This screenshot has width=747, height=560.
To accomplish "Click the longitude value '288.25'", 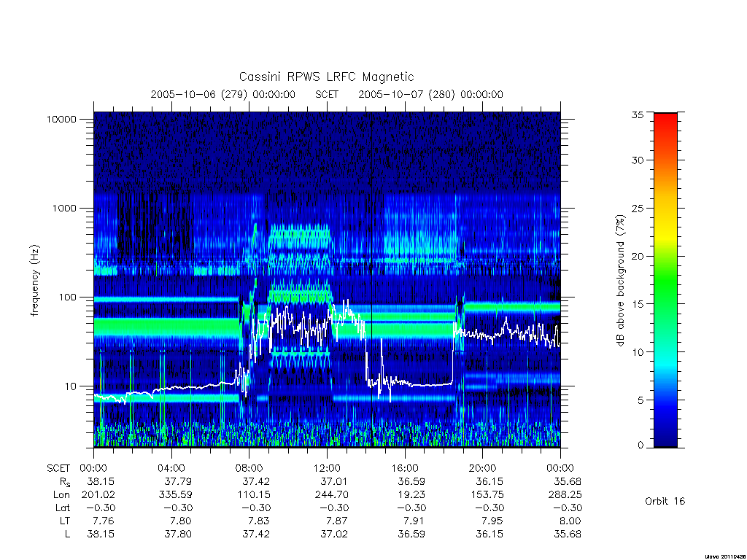I will (x=565, y=495).
